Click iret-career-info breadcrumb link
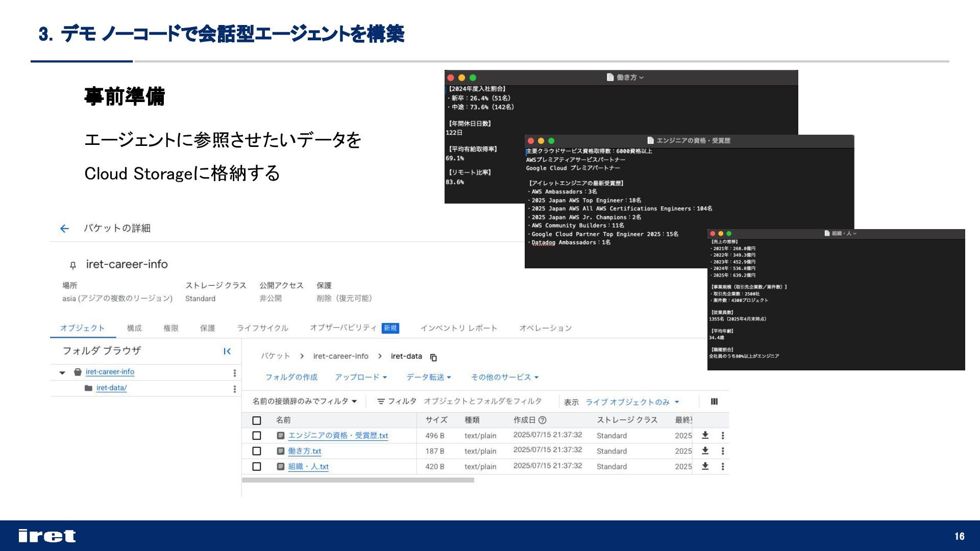This screenshot has width=980, height=551. [340, 356]
